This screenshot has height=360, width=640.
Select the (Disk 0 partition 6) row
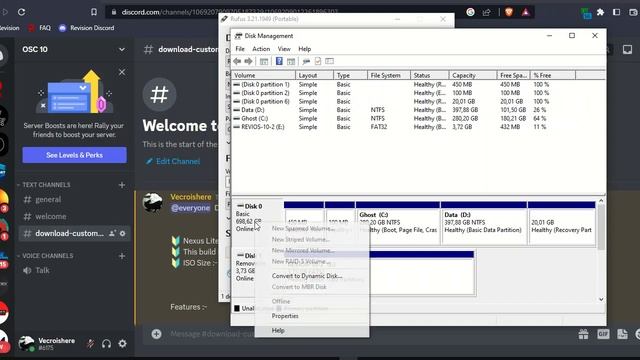point(418,101)
